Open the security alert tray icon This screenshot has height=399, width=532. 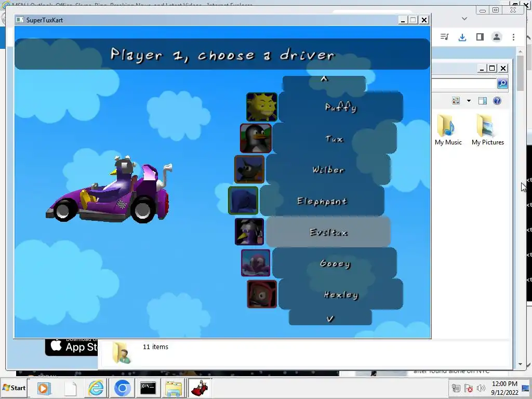click(469, 388)
